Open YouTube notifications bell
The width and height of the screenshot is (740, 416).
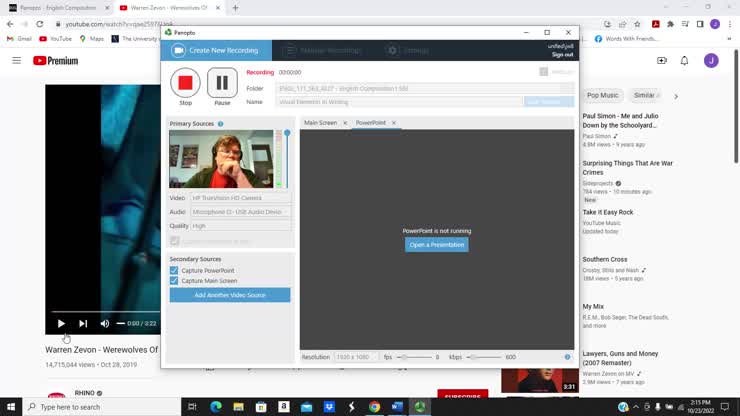point(684,61)
